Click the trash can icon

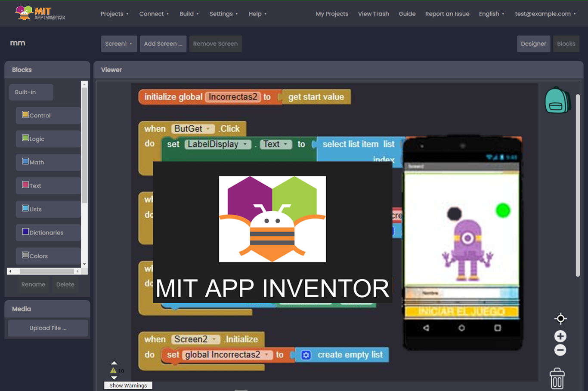[557, 379]
